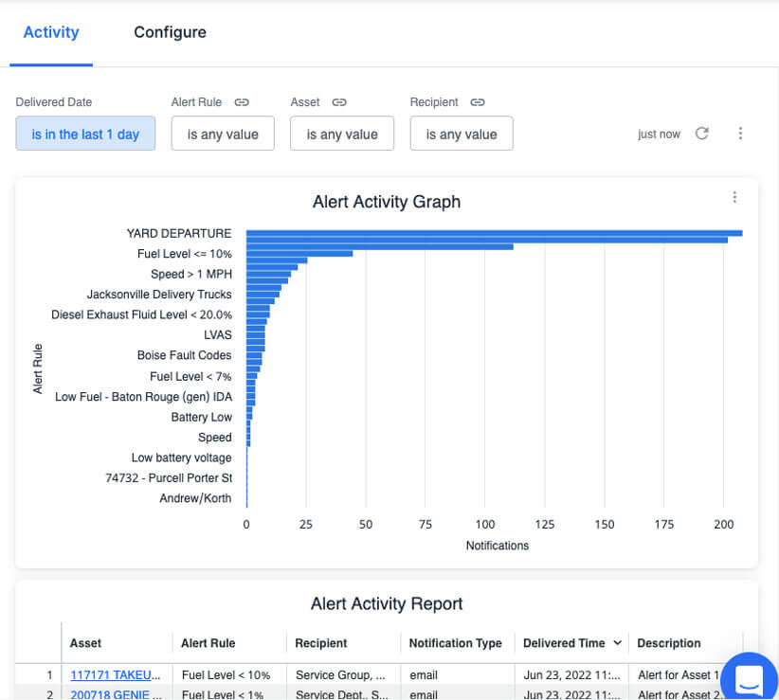779x700 pixels.
Task: Sort table by Recipient column header
Action: point(321,643)
